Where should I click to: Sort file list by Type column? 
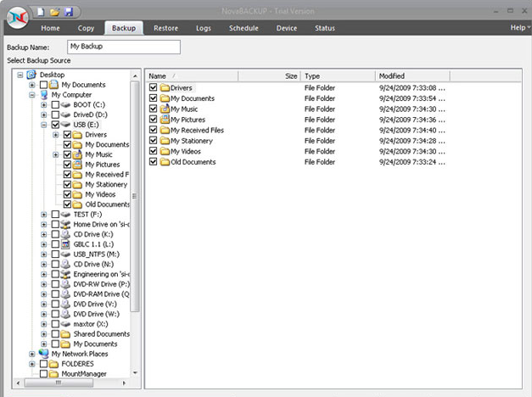(x=338, y=76)
